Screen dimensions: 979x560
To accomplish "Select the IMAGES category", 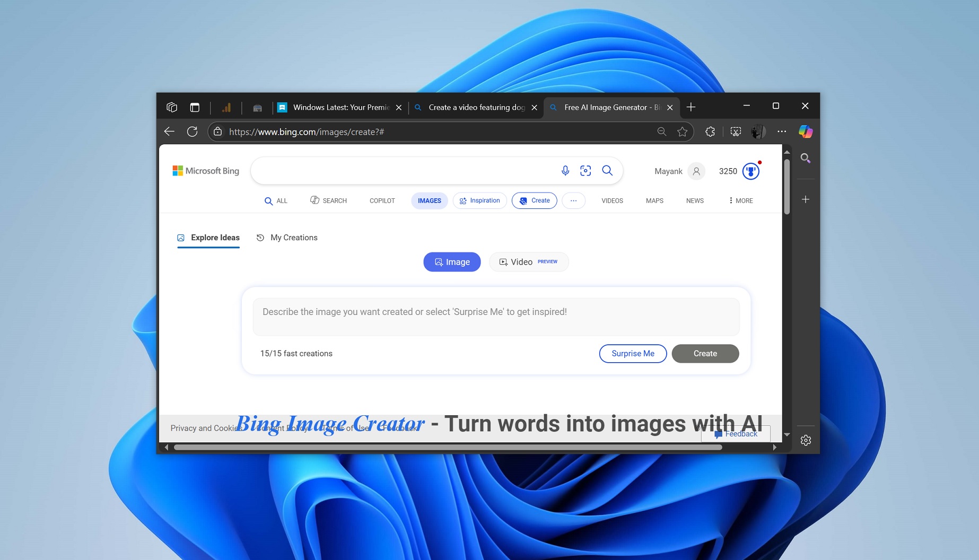I will (430, 200).
